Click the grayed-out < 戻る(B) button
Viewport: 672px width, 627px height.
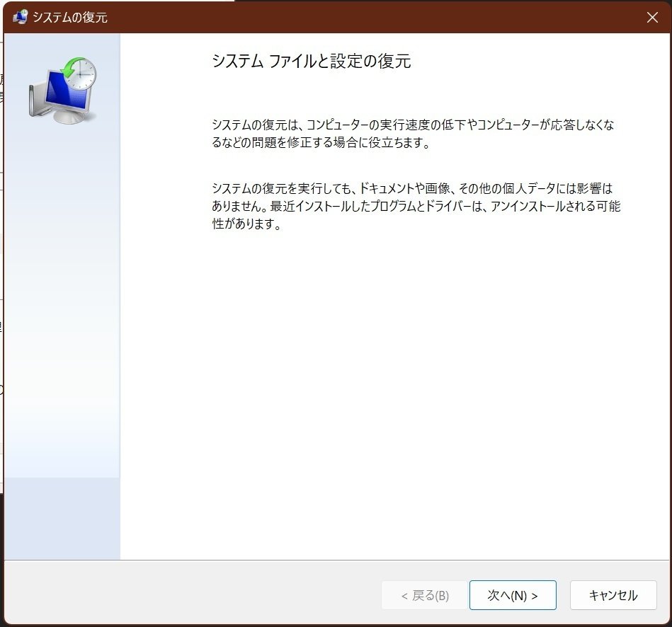coord(424,595)
